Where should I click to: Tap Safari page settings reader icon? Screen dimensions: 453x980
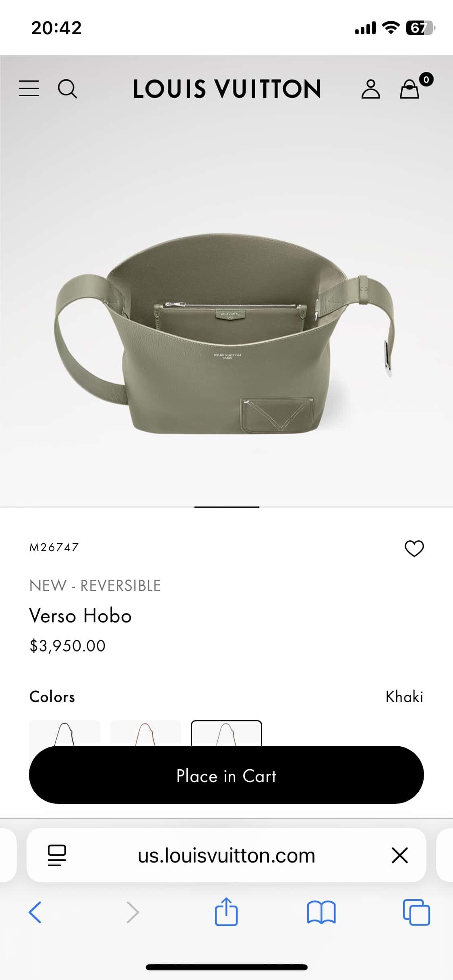(x=57, y=855)
